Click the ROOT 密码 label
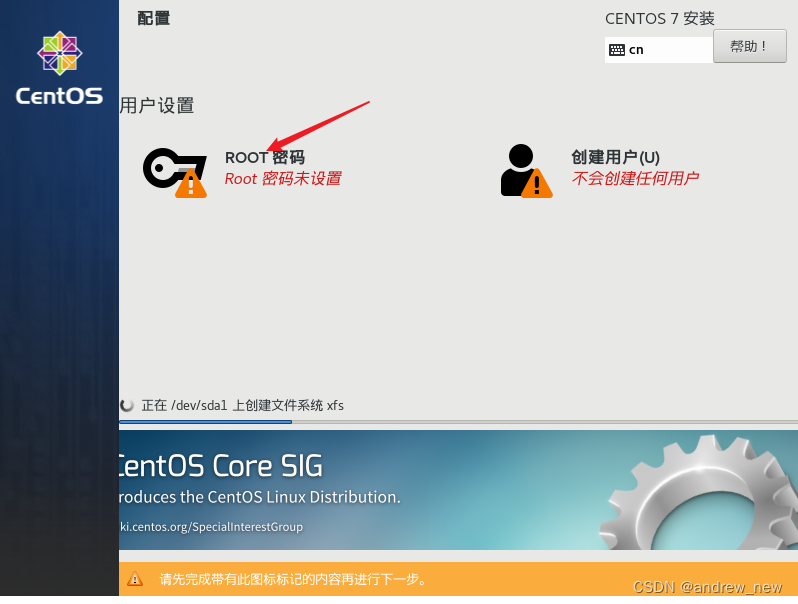The height and width of the screenshot is (604, 798). 265,158
